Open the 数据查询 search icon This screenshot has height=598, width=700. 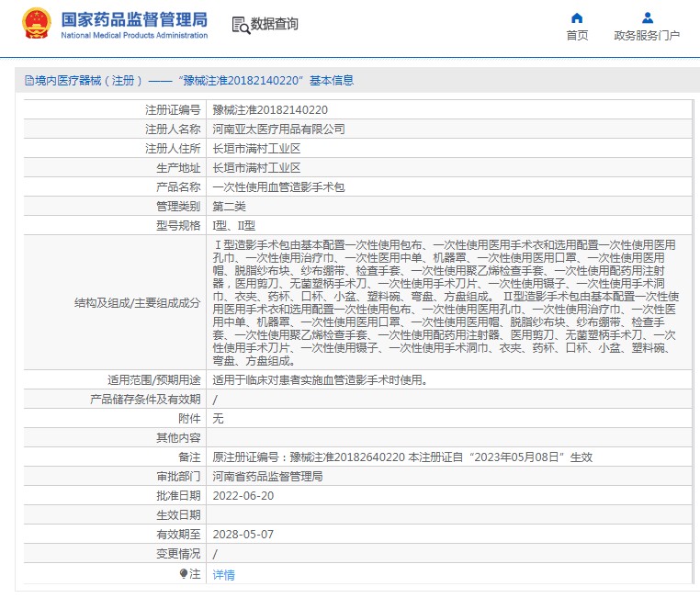tap(241, 25)
